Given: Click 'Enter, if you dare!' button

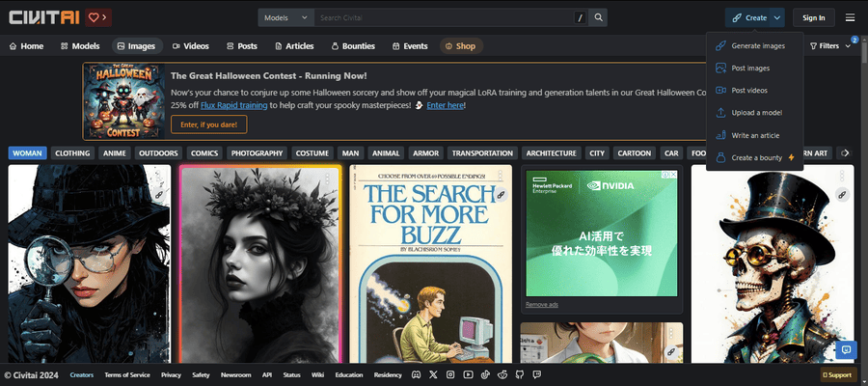Looking at the screenshot, I should tap(208, 124).
